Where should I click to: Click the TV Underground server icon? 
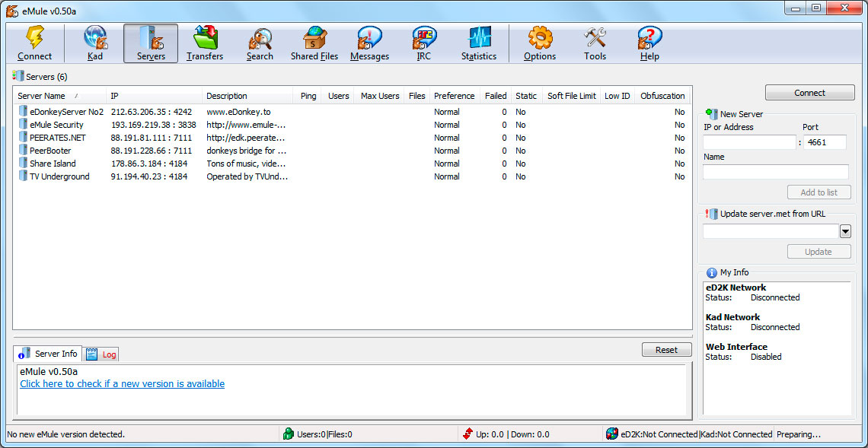pos(23,176)
